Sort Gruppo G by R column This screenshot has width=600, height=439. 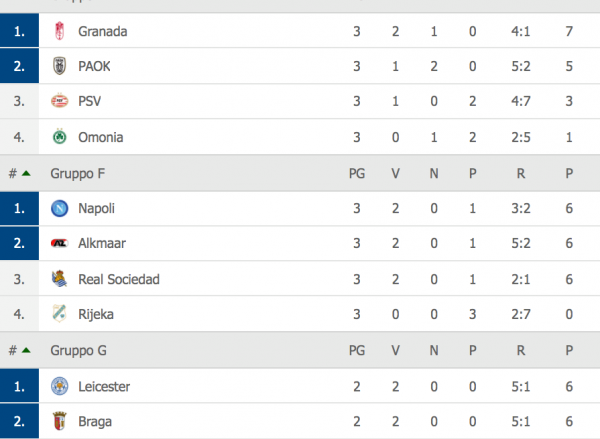click(x=521, y=350)
